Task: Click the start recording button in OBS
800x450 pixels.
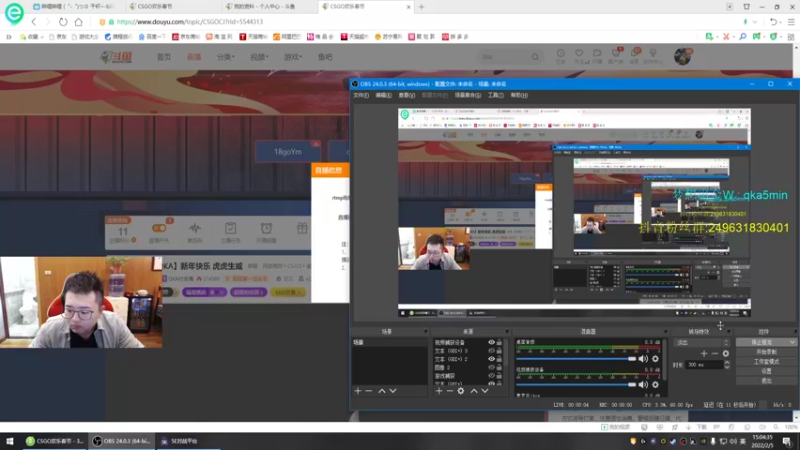Action: coord(766,352)
